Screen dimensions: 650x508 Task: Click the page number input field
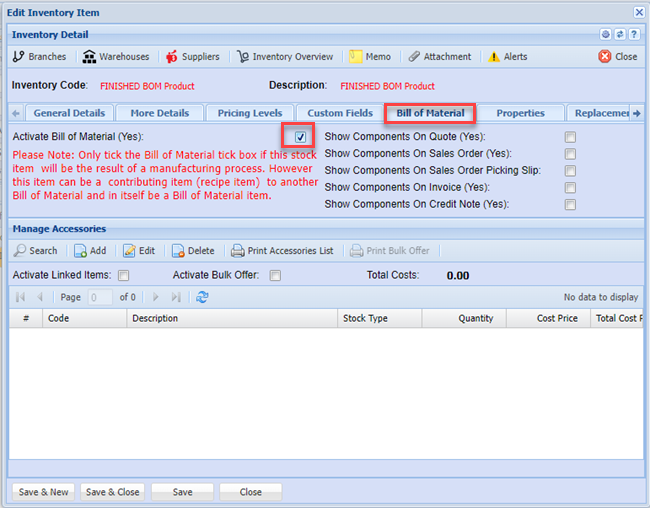click(x=100, y=297)
